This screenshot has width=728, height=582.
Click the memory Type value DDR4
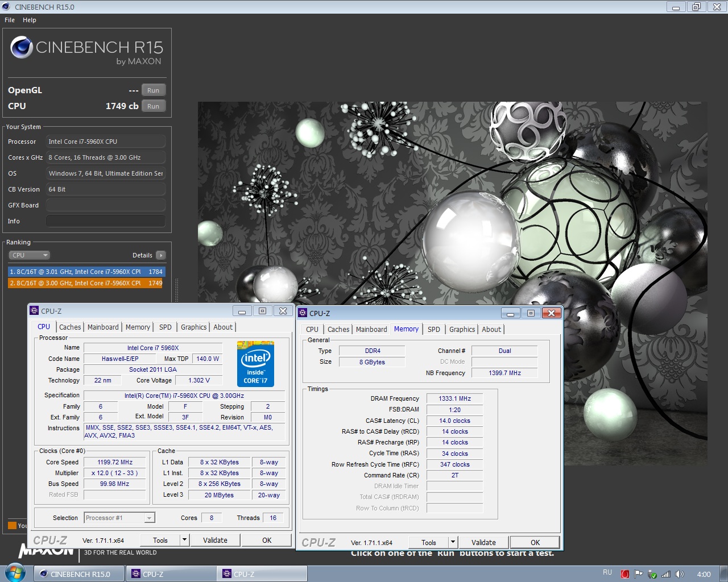[x=373, y=351]
